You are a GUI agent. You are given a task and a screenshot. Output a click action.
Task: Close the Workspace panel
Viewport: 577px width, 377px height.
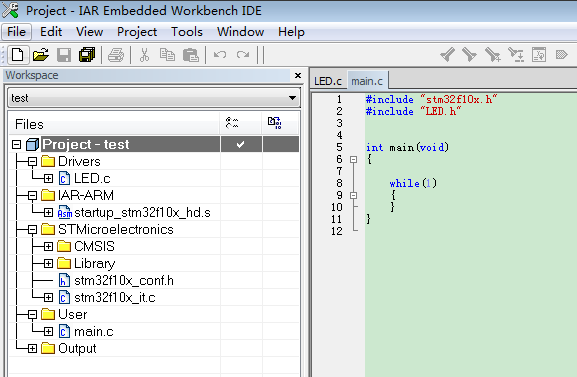(x=298, y=75)
